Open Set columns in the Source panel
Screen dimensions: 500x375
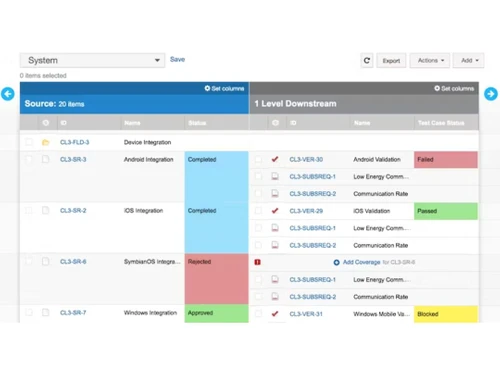[x=224, y=88]
